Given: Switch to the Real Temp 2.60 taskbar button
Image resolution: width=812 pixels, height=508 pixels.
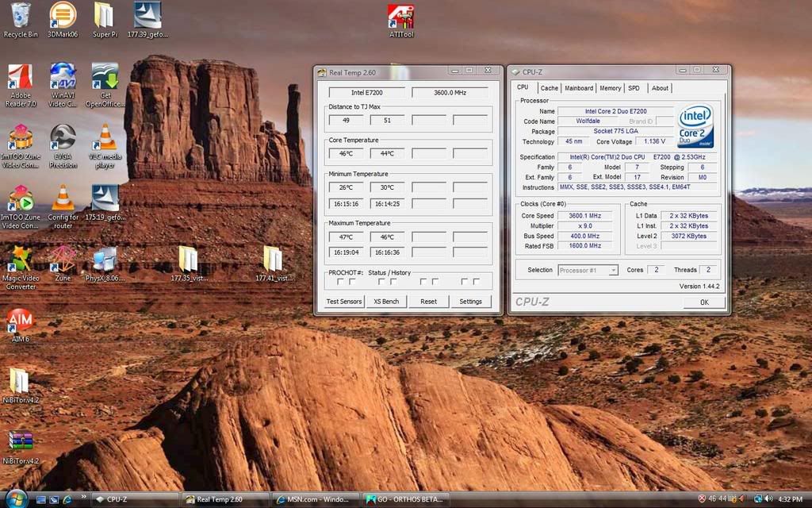Looking at the screenshot, I should 226,500.
